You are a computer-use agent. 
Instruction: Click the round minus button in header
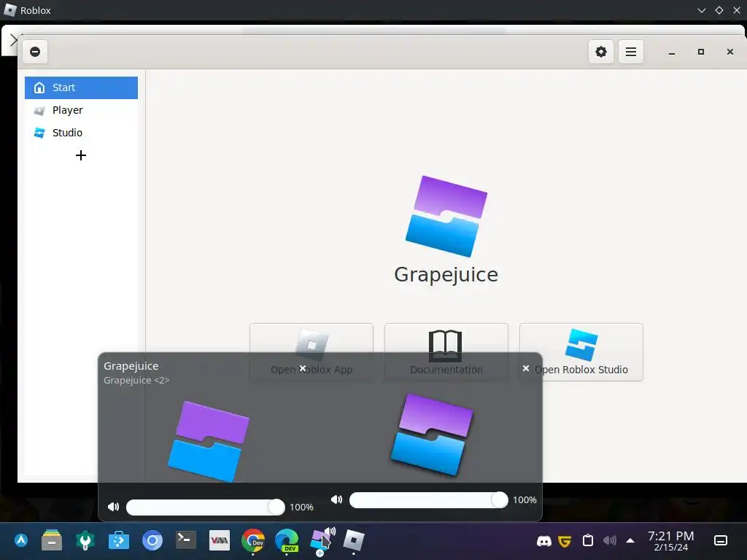coord(35,52)
